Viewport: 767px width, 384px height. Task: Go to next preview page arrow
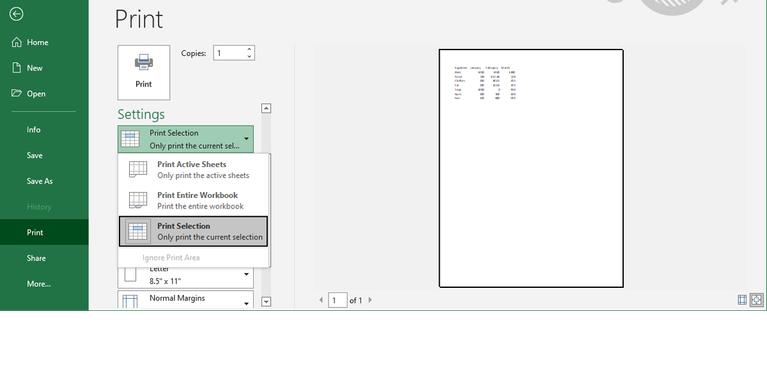coord(370,300)
